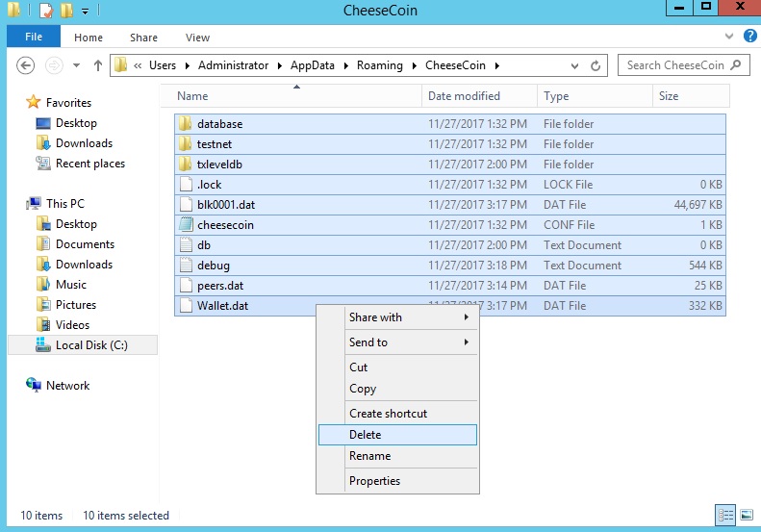The image size is (761, 532).
Task: Select the testnet folder icon
Action: coord(186,144)
